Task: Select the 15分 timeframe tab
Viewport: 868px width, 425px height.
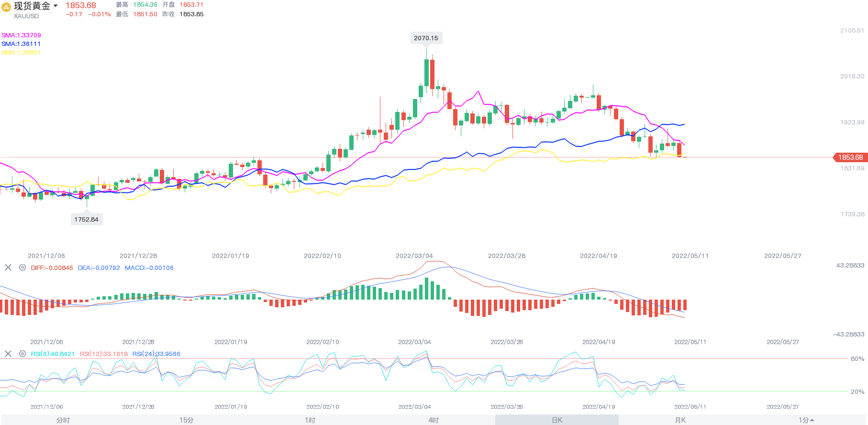Action: click(187, 420)
